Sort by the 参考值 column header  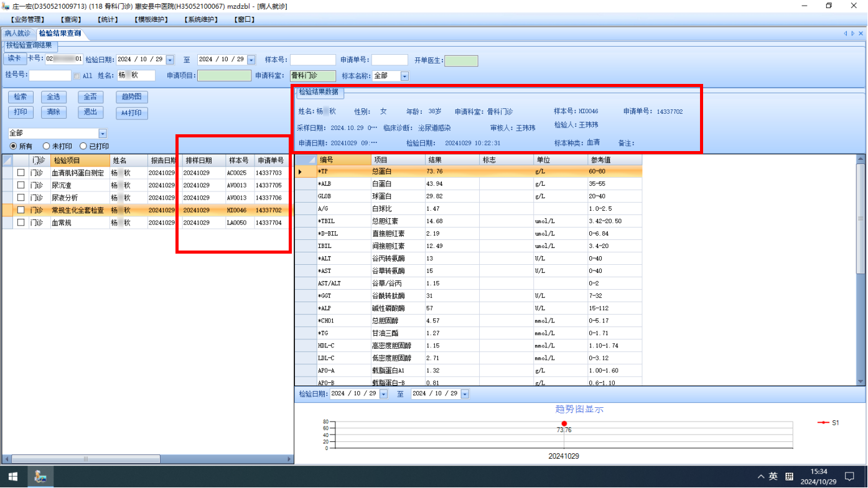pyautogui.click(x=615, y=160)
